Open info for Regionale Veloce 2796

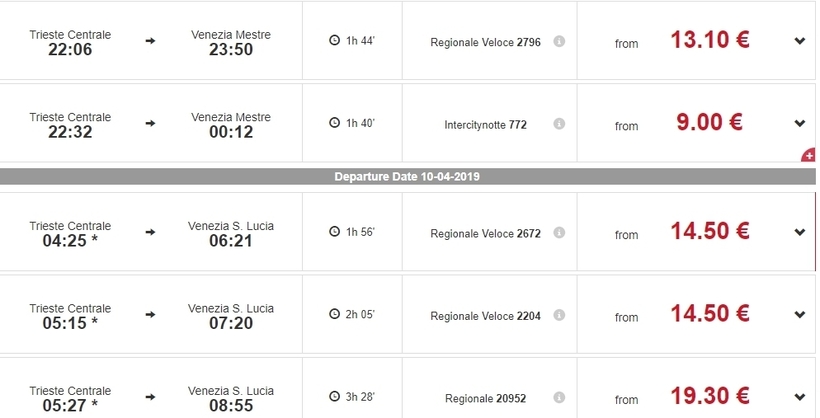[x=559, y=41]
